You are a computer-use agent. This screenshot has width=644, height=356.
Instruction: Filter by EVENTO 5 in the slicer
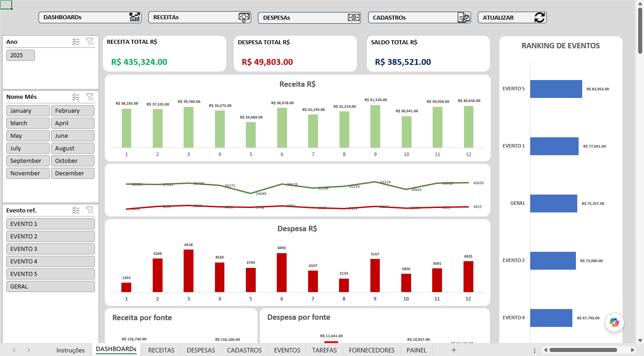[x=51, y=274]
